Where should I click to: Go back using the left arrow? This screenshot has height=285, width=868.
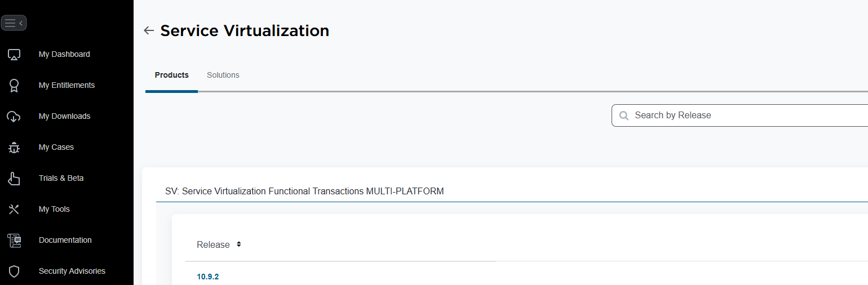[x=149, y=30]
